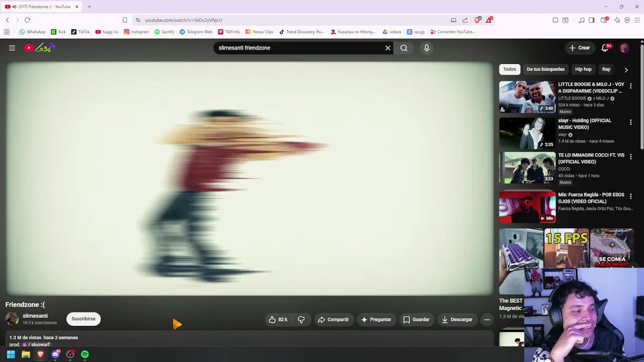Open options for TE LO IMMAGINI COCCI video
Screen dimensions: 644x362
[630, 157]
